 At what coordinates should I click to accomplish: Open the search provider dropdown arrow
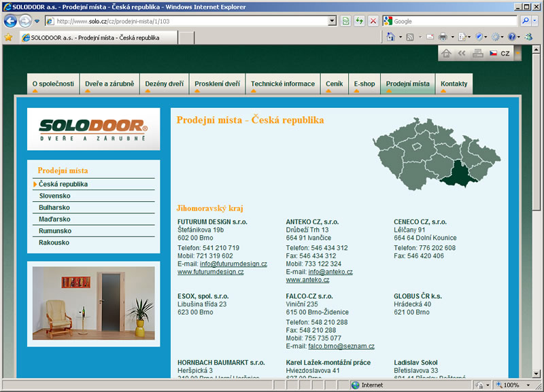click(x=535, y=21)
